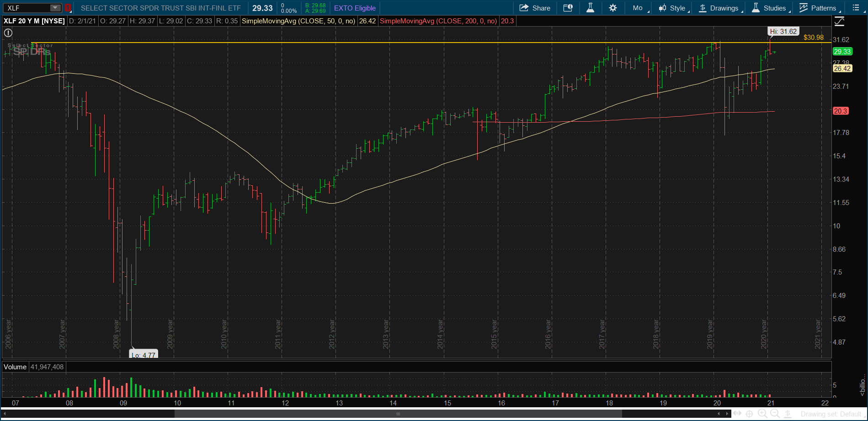
Task: Click the red 20.3 moving average axis tag
Action: point(841,111)
